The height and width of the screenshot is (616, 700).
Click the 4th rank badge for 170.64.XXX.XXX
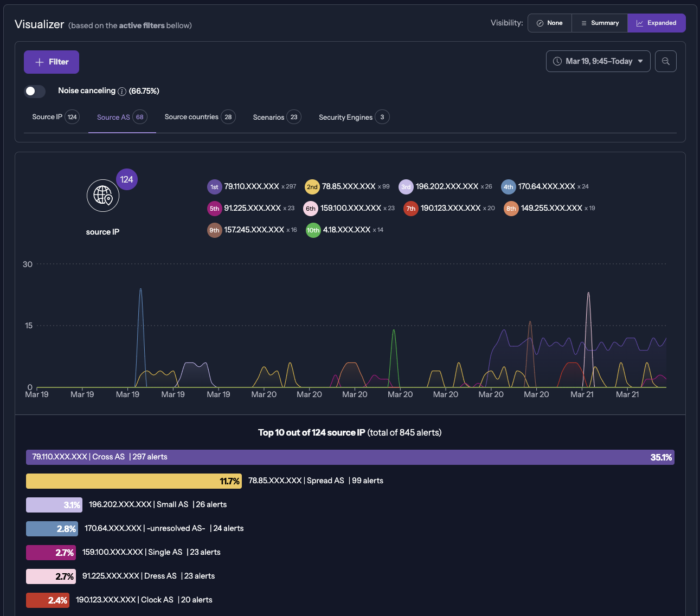click(x=508, y=187)
